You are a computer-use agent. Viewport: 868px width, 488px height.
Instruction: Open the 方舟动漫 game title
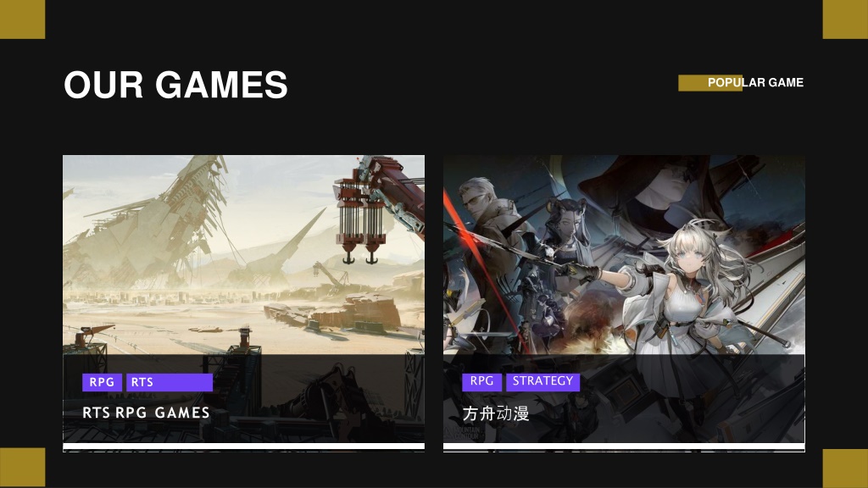495,413
